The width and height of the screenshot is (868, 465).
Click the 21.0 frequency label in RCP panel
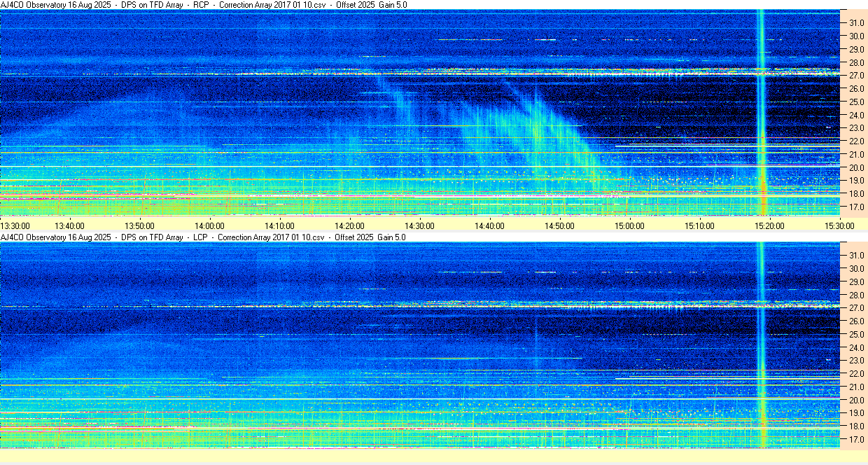[857, 155]
